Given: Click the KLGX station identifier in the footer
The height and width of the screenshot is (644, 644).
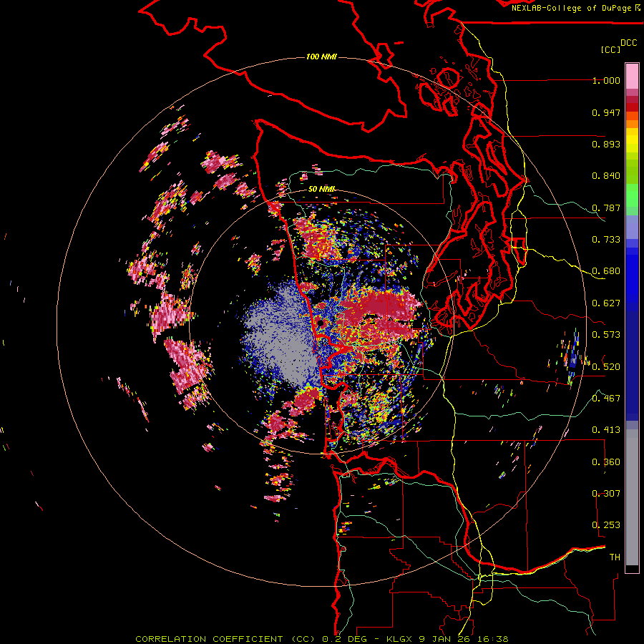Looking at the screenshot, I should pyautogui.click(x=401, y=639).
